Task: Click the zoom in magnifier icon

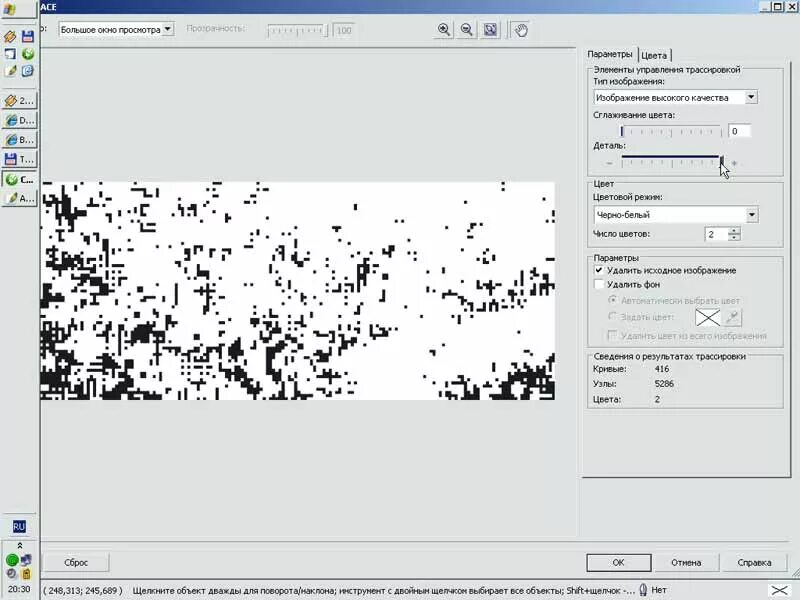Action: (444, 30)
